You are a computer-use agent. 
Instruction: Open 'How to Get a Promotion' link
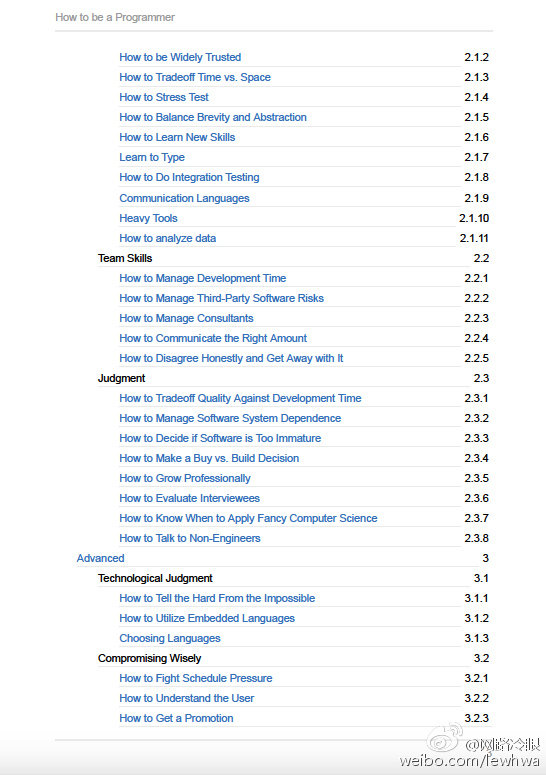[x=176, y=718]
